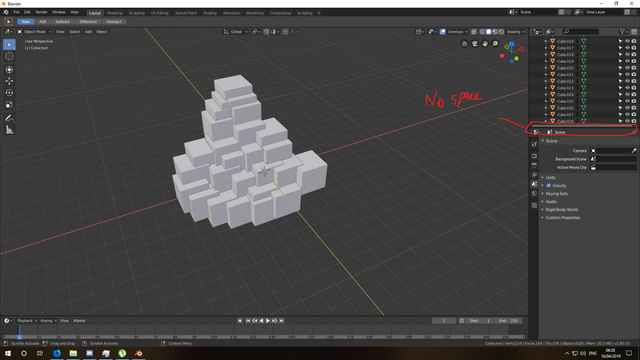640x360 pixels.
Task: Select the Select Box tool in left toolbar
Action: pos(9,44)
